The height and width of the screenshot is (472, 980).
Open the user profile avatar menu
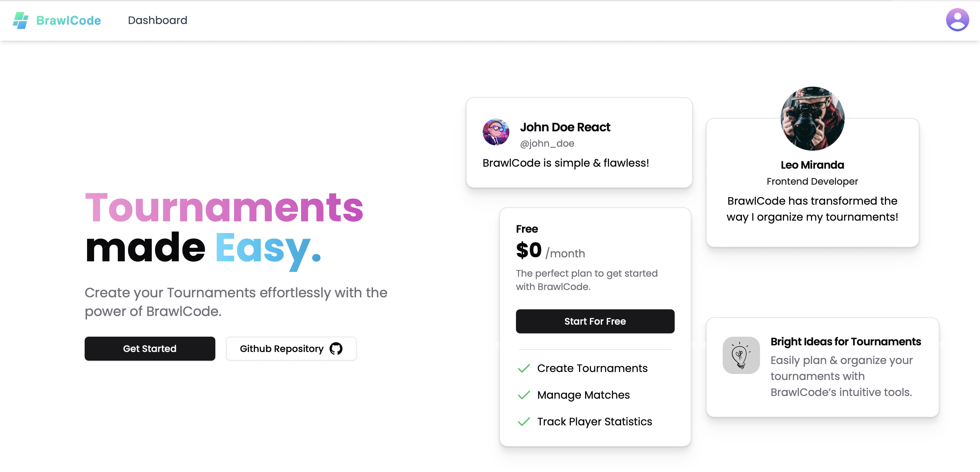957,20
